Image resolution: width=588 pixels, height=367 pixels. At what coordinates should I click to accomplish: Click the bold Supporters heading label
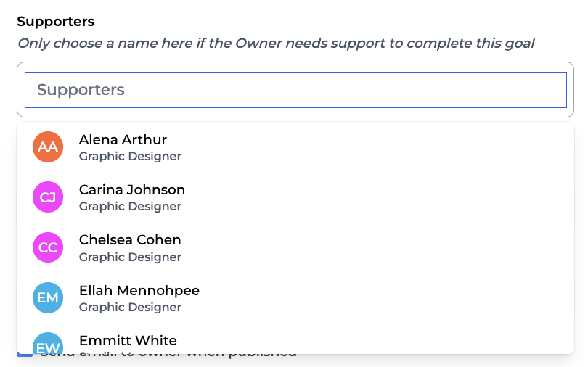point(55,22)
